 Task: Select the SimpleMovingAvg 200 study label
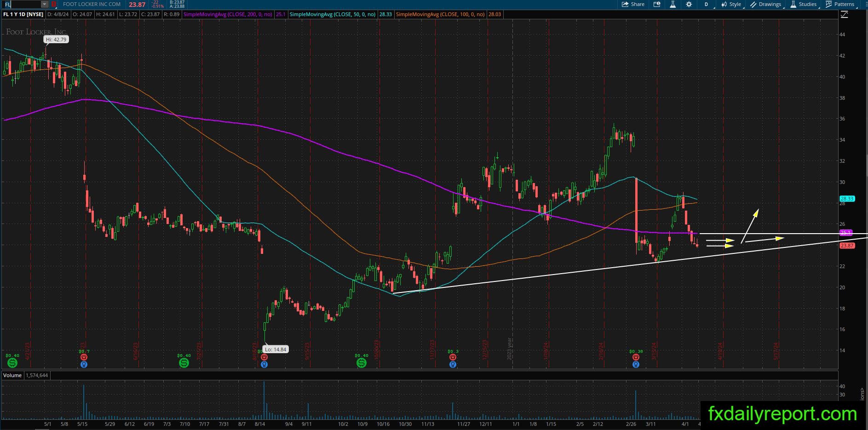(x=228, y=14)
